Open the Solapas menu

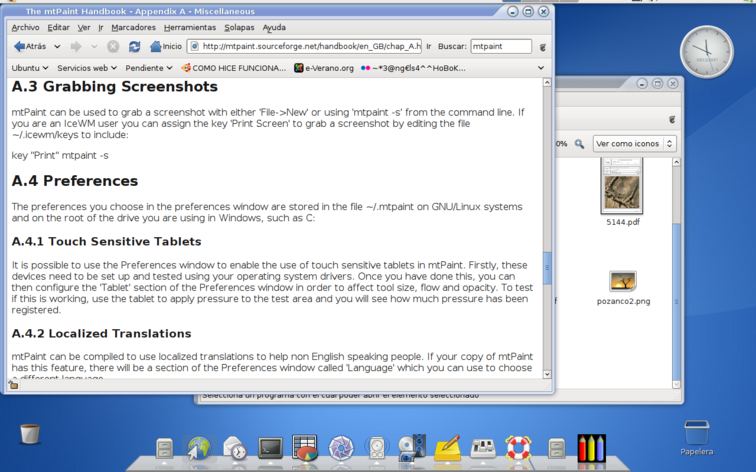(239, 27)
